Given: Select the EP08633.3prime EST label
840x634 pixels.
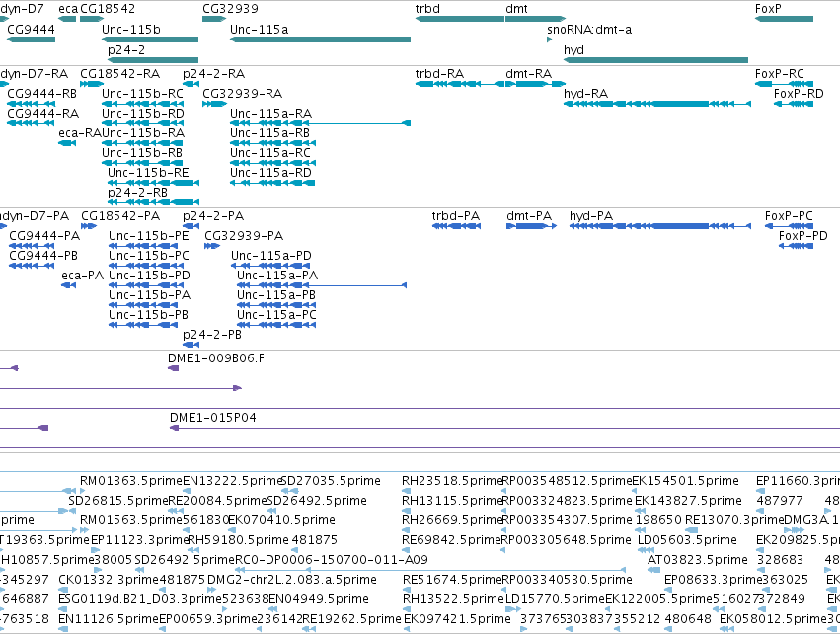Looking at the screenshot, I should point(713,580).
